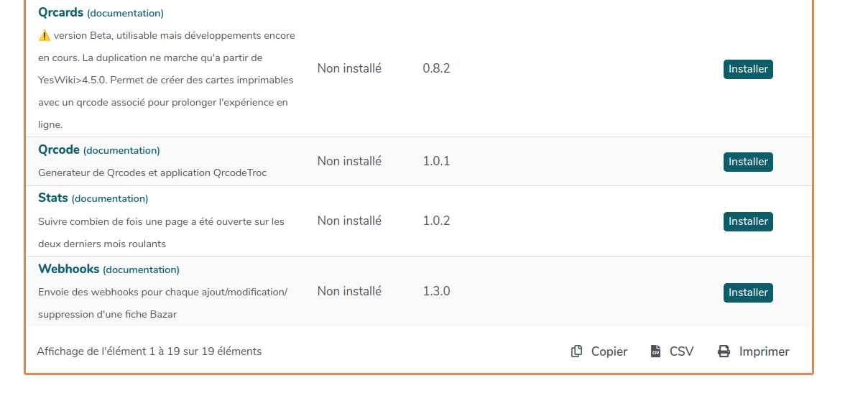This screenshot has height=396, width=868.
Task: Install the Stats extension
Action: 748,221
